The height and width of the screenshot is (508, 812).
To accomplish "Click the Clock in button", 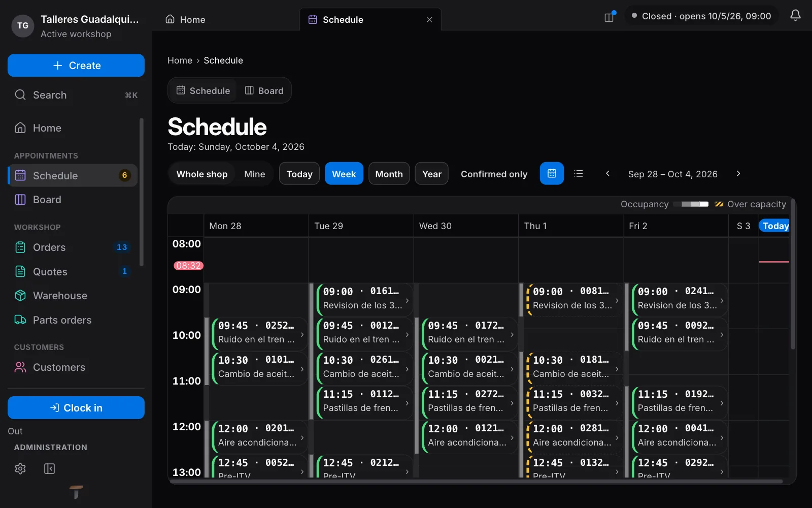I will 76,408.
